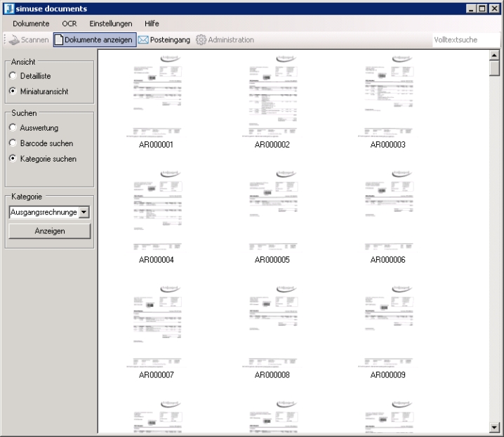This screenshot has width=504, height=437.
Task: Select Barcode suchen radio button
Action: 13,143
